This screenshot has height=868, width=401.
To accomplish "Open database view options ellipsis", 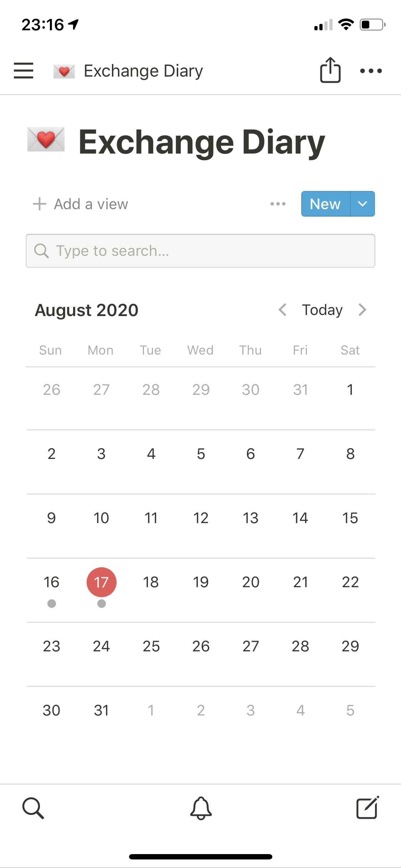I will (x=278, y=204).
